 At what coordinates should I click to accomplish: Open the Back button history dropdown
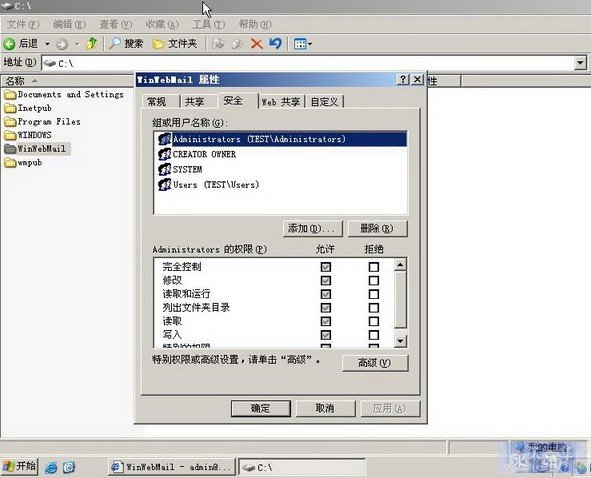point(47,44)
